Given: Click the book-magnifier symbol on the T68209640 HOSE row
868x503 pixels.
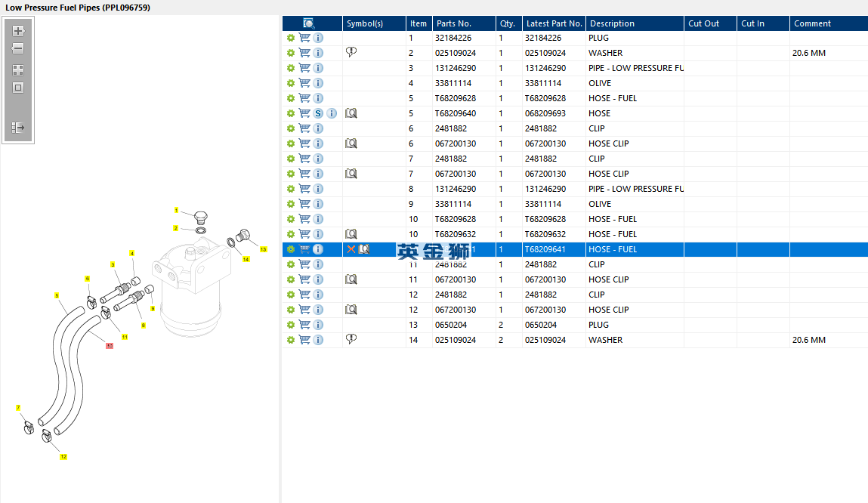Looking at the screenshot, I should pos(351,113).
